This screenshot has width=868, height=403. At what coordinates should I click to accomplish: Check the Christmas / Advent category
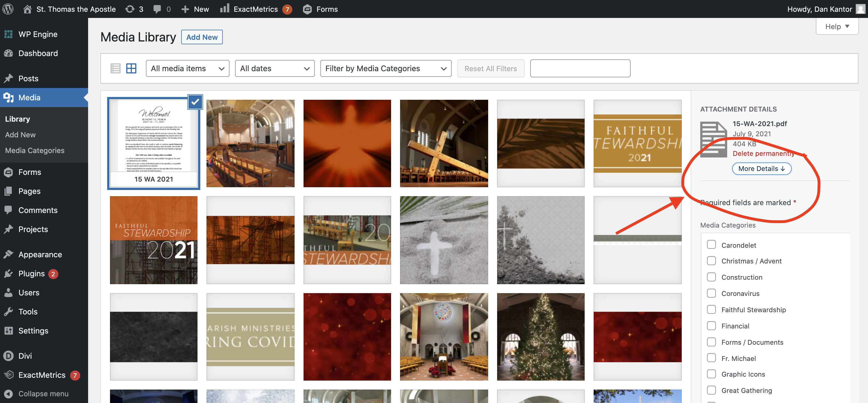(711, 261)
